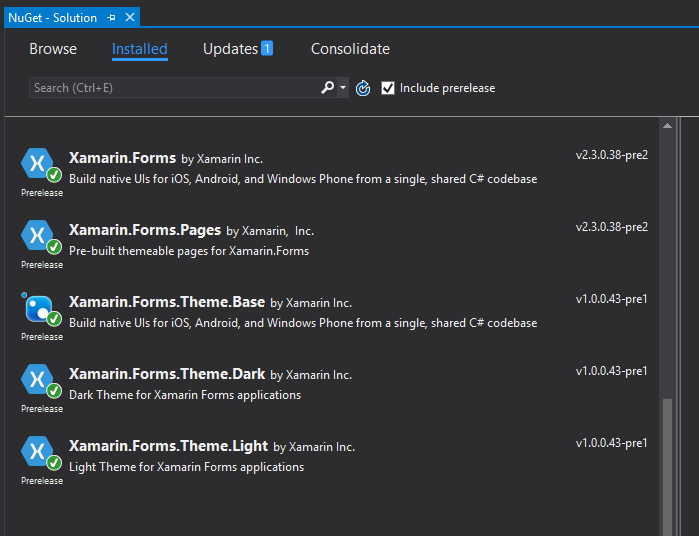
Task: Click 'Light Theme for Xamarin Forms applications' description
Action: coord(186,467)
